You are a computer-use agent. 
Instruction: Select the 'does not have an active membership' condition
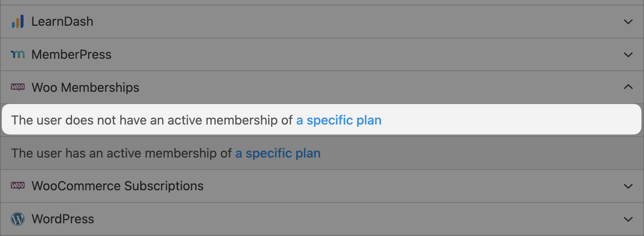pyautogui.click(x=152, y=120)
